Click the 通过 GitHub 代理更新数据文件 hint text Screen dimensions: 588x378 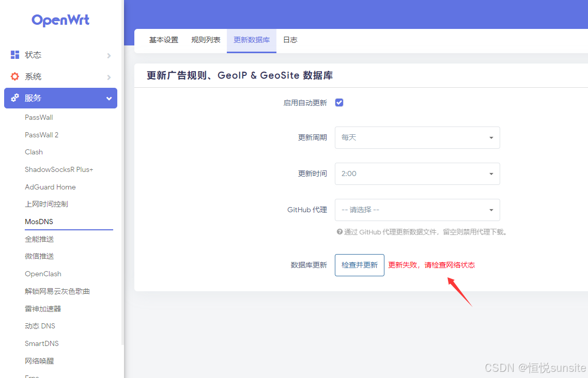point(427,232)
